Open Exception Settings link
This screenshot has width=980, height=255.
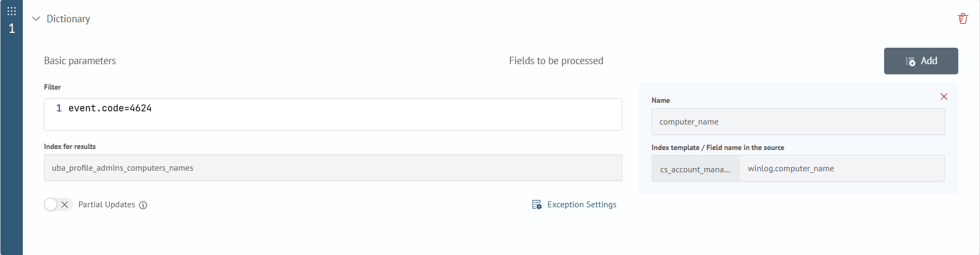pyautogui.click(x=582, y=205)
